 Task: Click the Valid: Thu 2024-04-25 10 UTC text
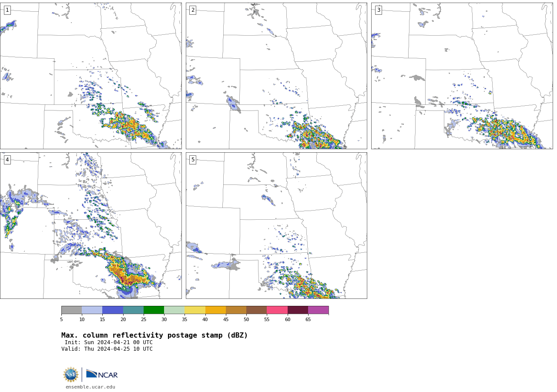[107, 349]
